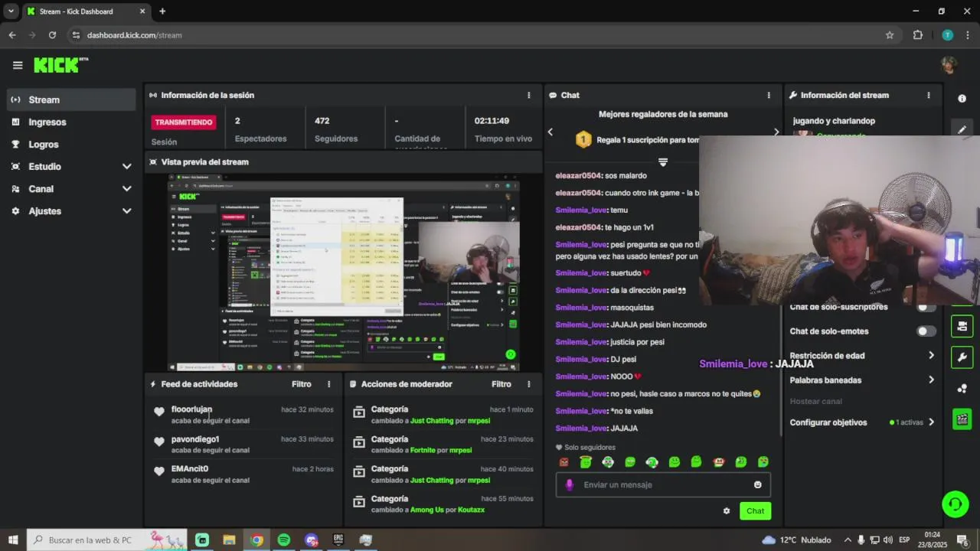
Task: Click the three-dots cluster icon on right rail
Action: point(962,388)
